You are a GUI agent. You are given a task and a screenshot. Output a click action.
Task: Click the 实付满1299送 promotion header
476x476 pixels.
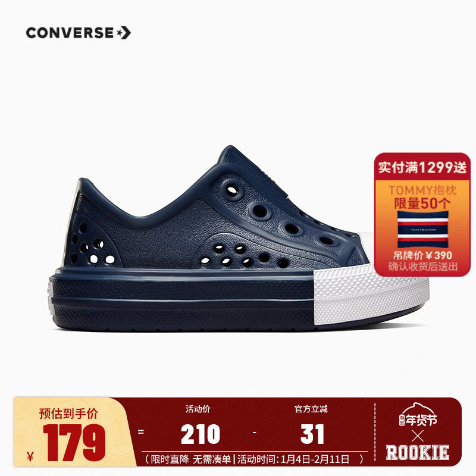point(422,167)
